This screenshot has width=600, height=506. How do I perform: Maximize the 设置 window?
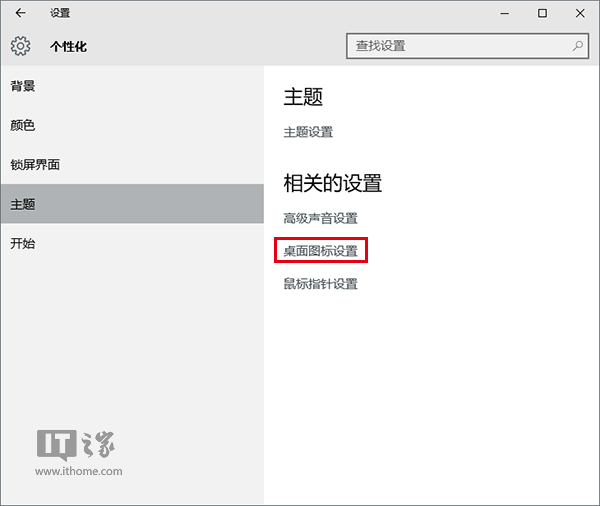pos(542,13)
